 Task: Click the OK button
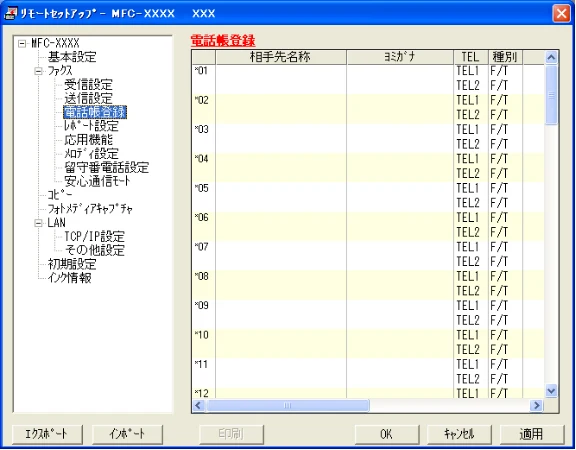[386, 434]
